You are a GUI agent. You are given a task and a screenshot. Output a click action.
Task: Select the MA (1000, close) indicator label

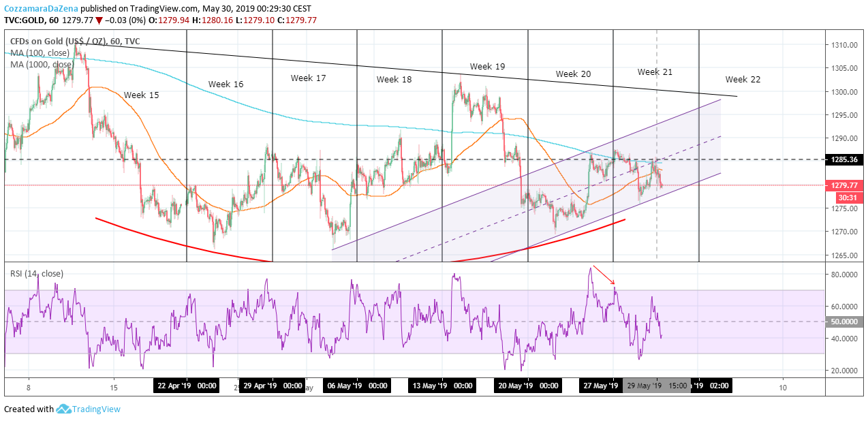pos(42,65)
